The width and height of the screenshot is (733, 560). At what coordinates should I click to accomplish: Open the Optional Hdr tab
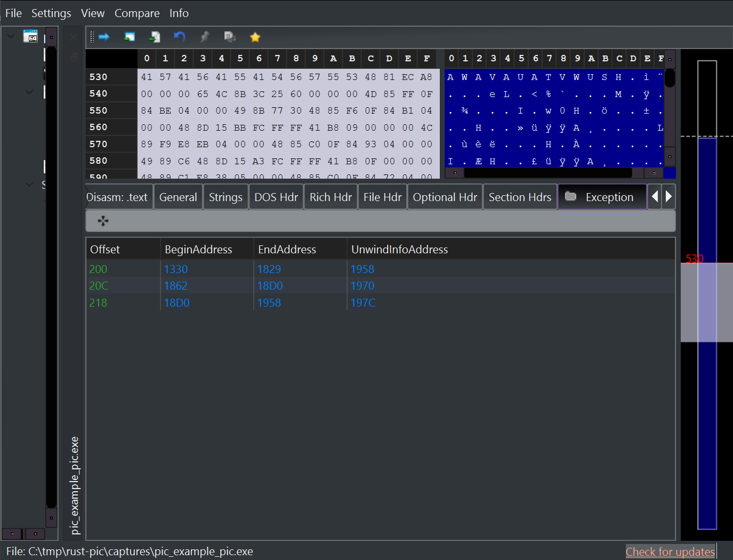[445, 197]
